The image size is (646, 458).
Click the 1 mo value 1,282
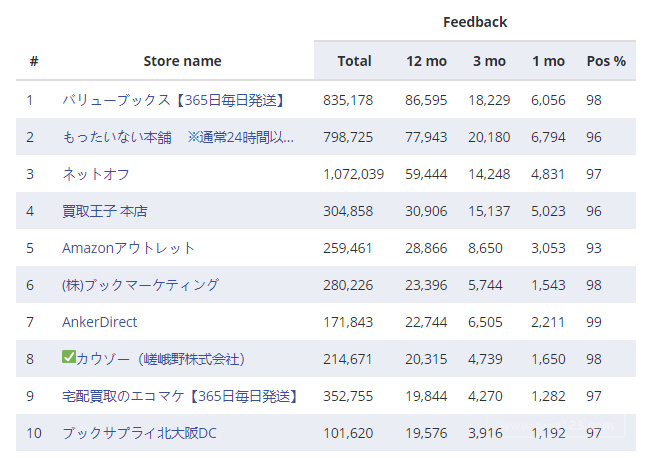pyautogui.click(x=548, y=396)
